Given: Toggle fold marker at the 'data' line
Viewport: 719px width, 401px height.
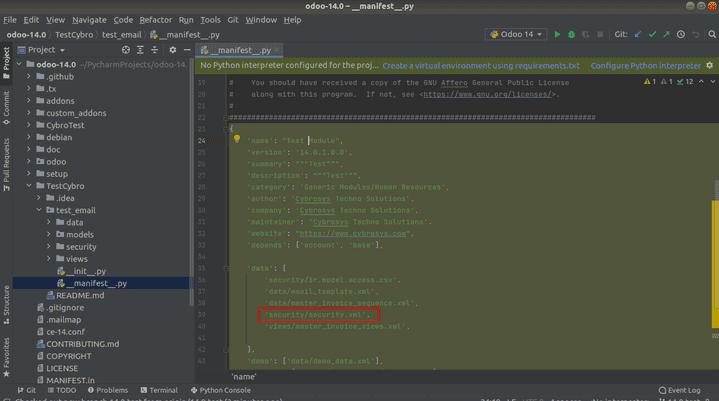Looking at the screenshot, I should click(x=226, y=268).
